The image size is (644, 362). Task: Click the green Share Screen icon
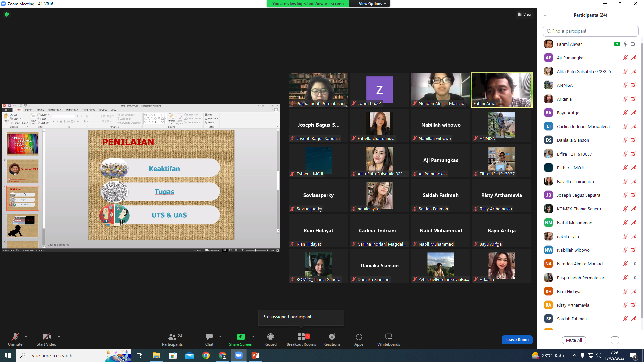(240, 337)
